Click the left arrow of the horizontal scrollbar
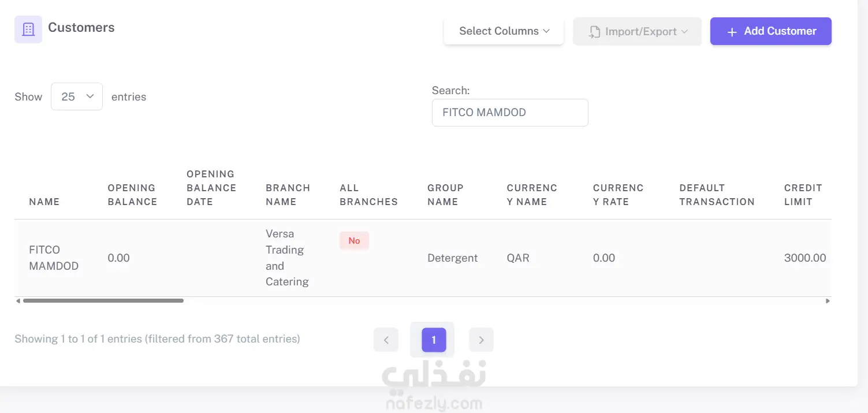The image size is (868, 413). click(18, 301)
